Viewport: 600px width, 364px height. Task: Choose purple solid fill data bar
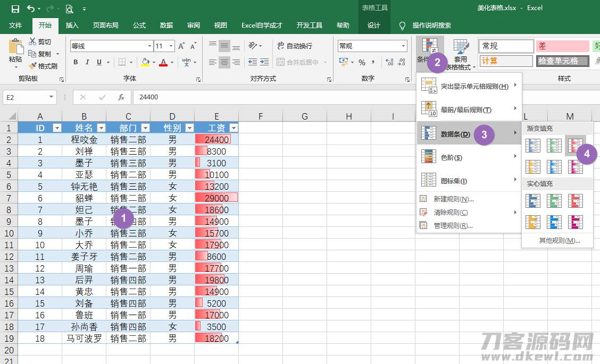575,222
